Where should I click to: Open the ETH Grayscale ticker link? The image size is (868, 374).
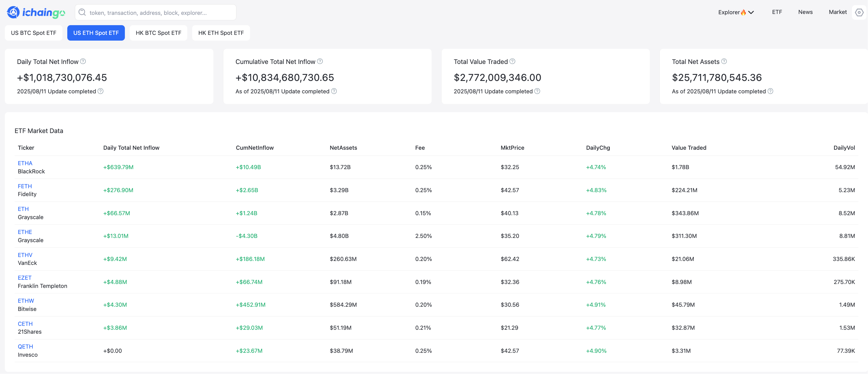pos(23,209)
